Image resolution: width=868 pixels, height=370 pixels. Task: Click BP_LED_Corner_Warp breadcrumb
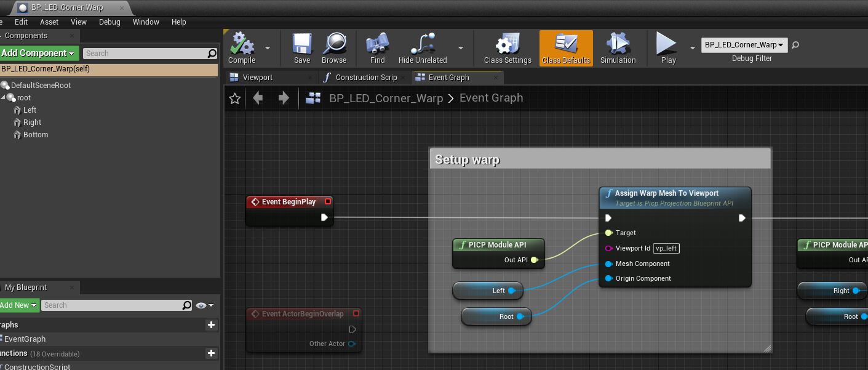pyautogui.click(x=386, y=99)
